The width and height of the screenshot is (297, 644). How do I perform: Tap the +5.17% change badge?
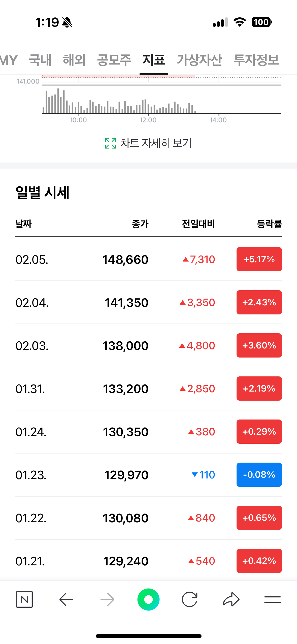(259, 259)
